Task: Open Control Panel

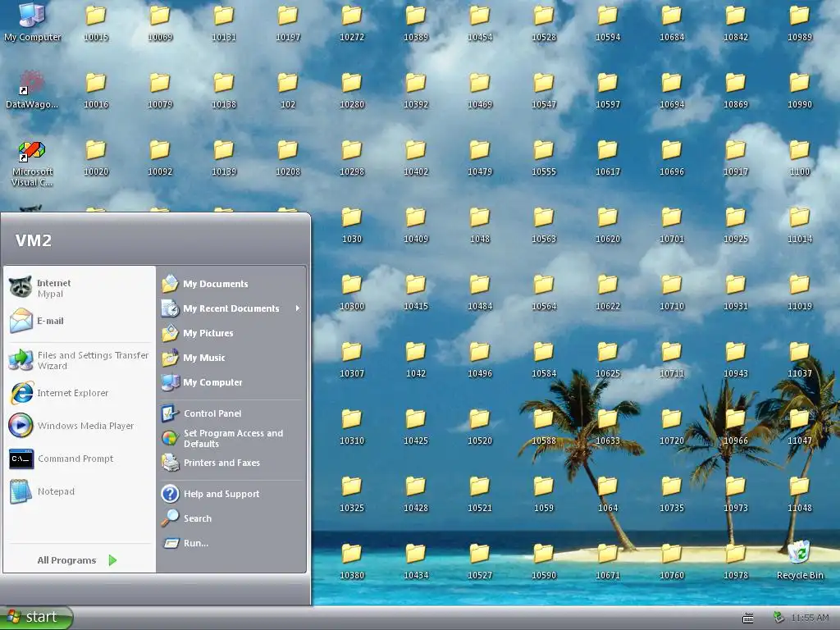Action: tap(231, 413)
